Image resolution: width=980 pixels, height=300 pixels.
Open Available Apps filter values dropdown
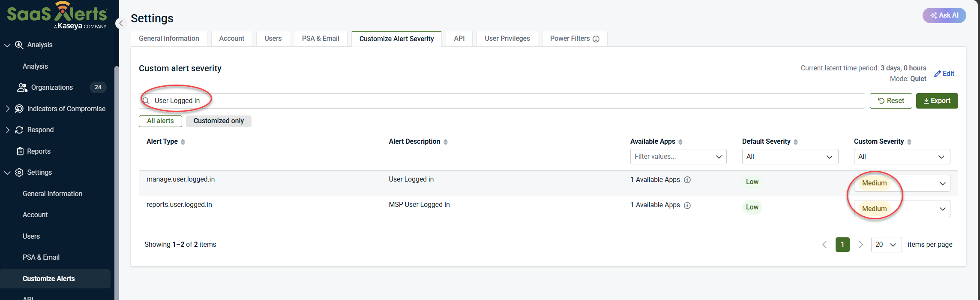[x=678, y=157]
